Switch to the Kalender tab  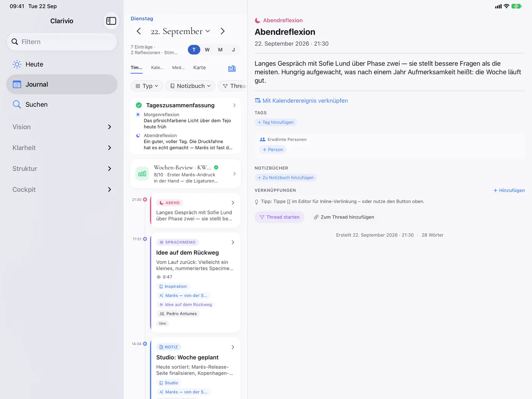tap(157, 68)
